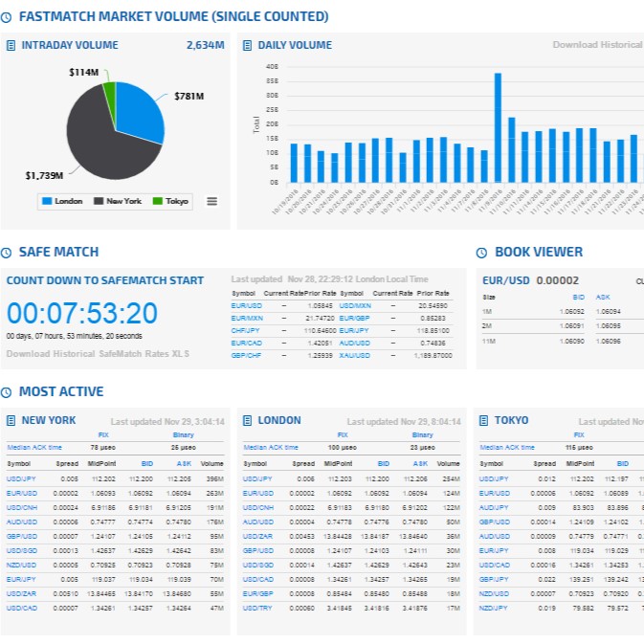Open USD/JPY row in New York panel
Image resolution: width=644 pixels, height=644 pixels.
[115, 478]
